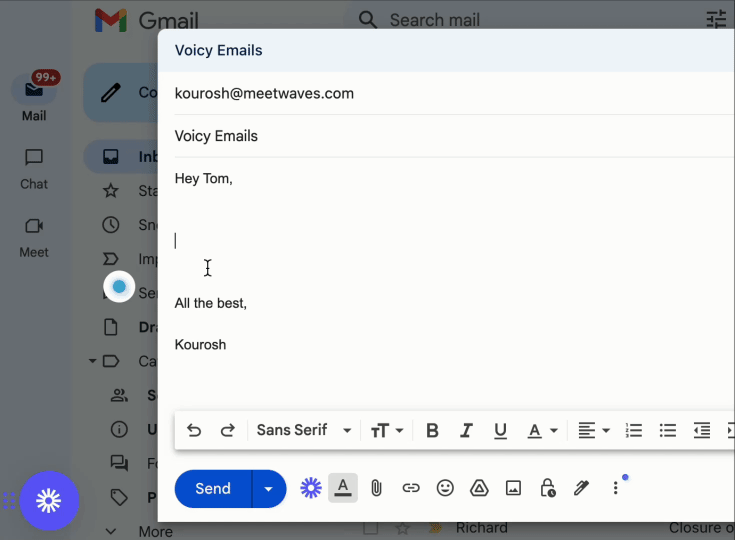
Task: Open the Sans Serif font dropdown
Action: [x=304, y=430]
